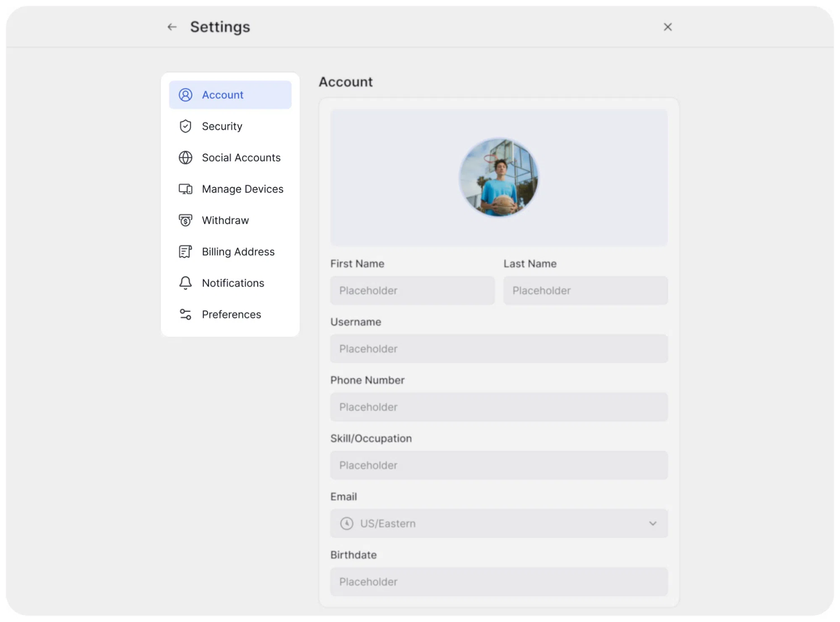Click the Username label
Image resolution: width=840 pixels, height=622 pixels.
355,322
